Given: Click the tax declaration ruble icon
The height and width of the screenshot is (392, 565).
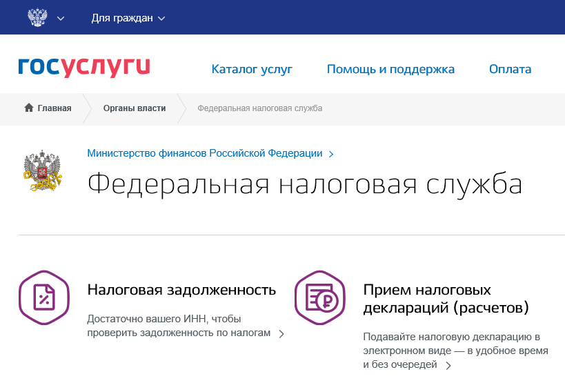Looking at the screenshot, I should 319,297.
